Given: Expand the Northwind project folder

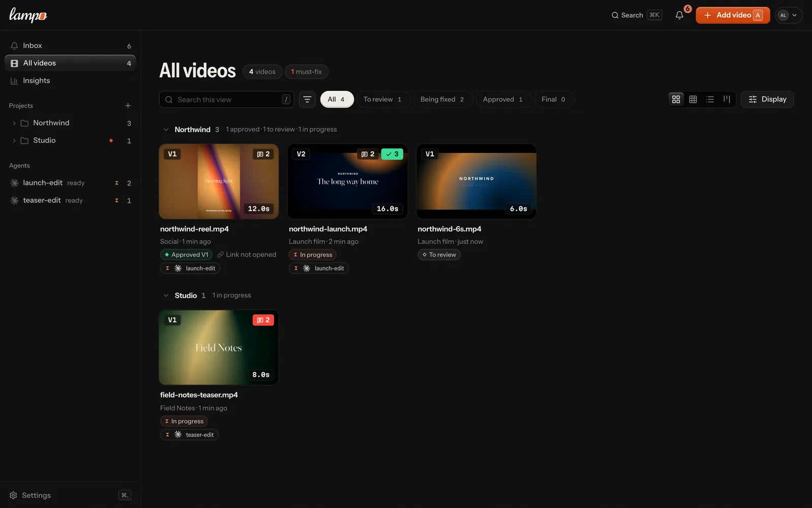Looking at the screenshot, I should click(14, 123).
